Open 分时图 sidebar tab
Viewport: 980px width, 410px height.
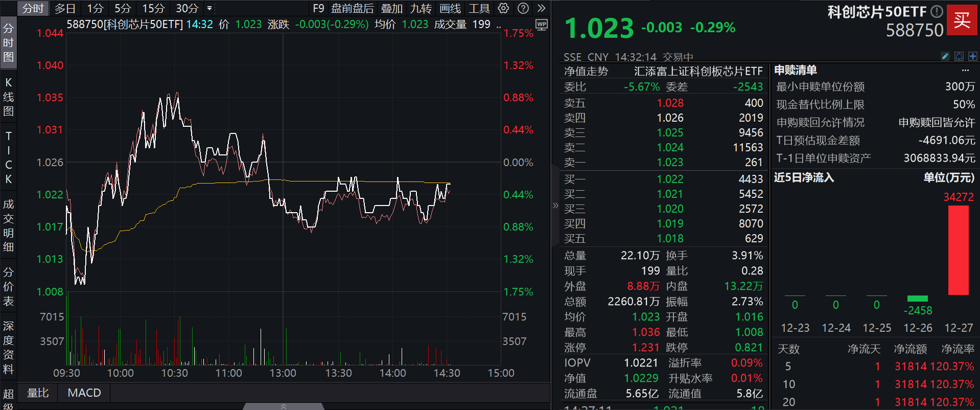click(8, 42)
